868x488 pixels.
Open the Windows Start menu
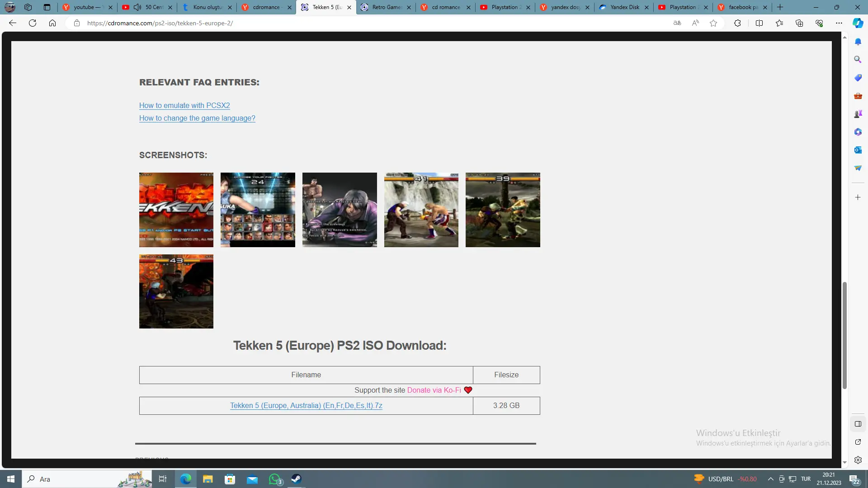(x=11, y=479)
